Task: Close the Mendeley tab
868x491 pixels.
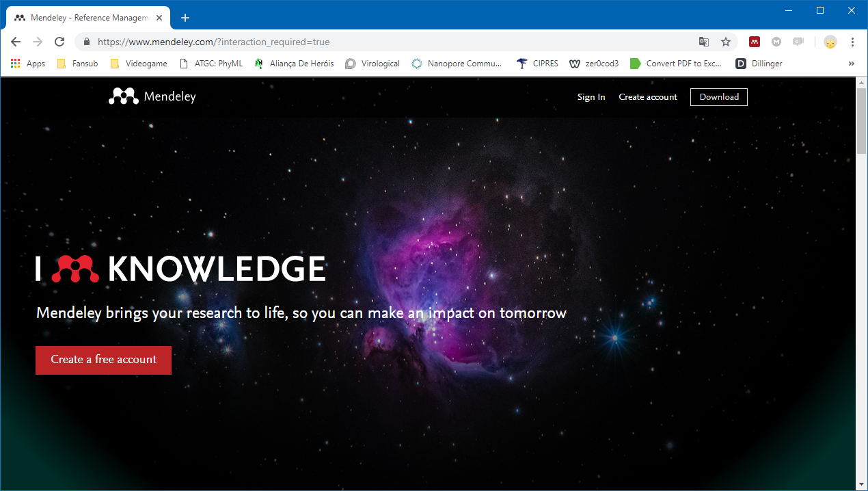Action: point(159,18)
